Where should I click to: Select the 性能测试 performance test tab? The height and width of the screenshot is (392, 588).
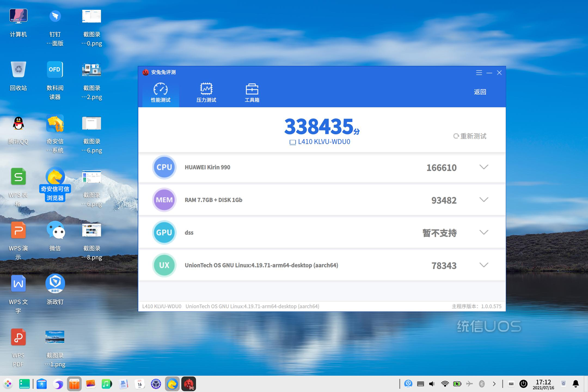pyautogui.click(x=160, y=93)
